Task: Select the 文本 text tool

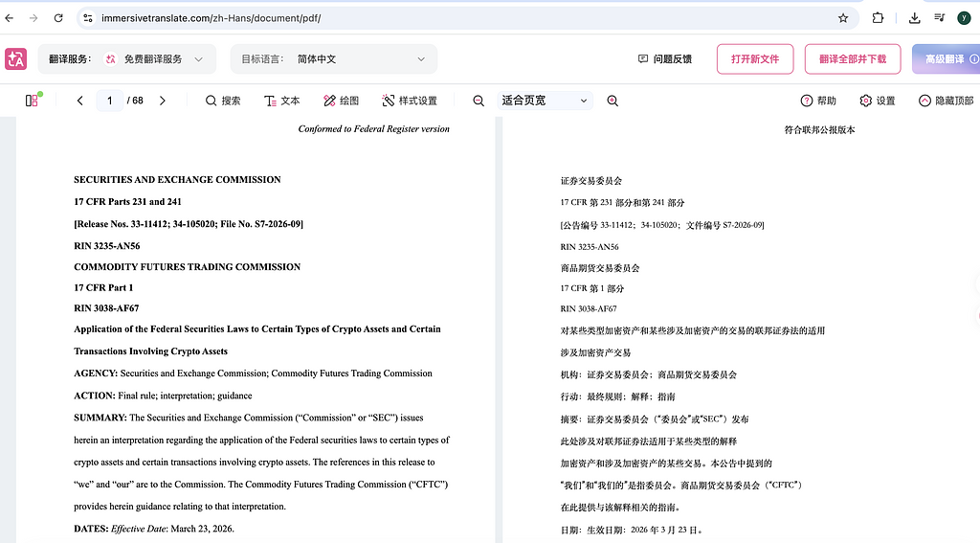Action: (x=281, y=101)
